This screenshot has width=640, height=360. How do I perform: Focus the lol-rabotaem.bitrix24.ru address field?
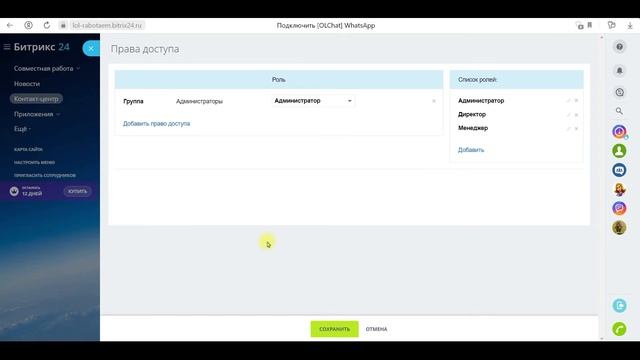pos(107,25)
